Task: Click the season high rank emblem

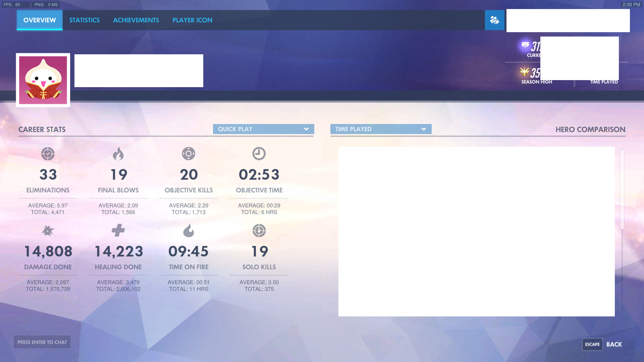Action: tap(525, 72)
